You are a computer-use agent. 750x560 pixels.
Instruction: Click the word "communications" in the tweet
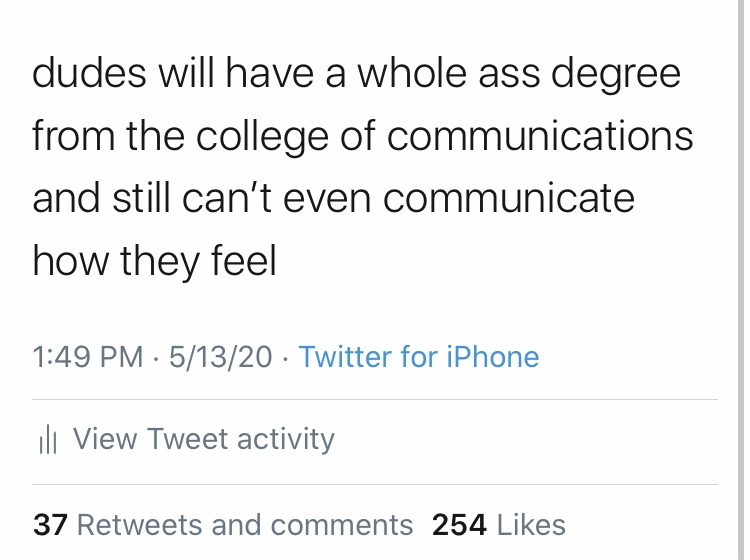coord(540,136)
